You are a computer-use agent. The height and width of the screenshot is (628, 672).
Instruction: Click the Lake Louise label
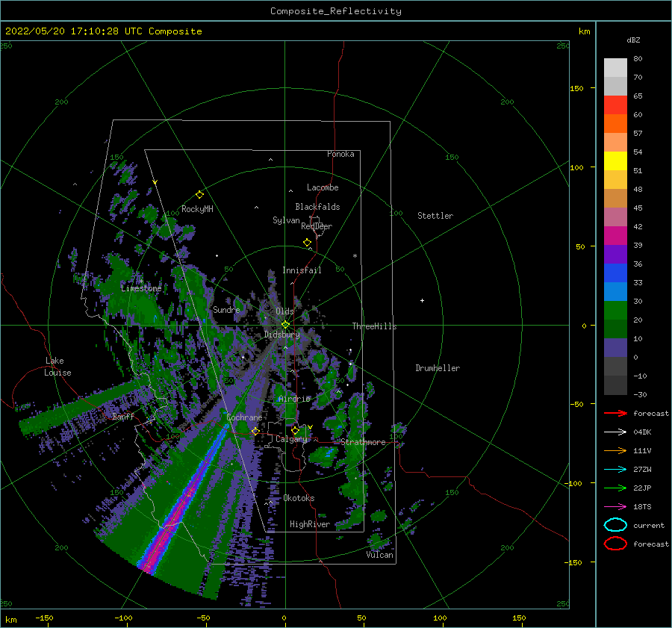(x=57, y=367)
